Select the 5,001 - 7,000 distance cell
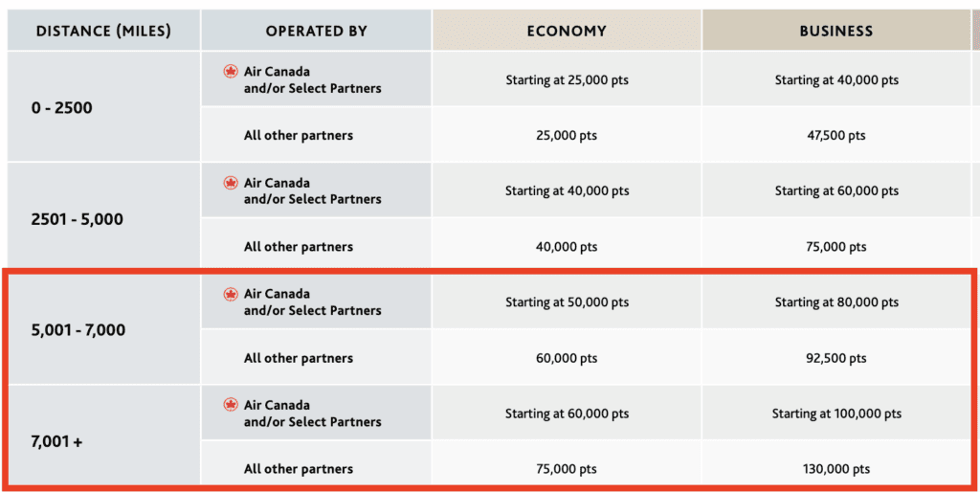980x492 pixels. click(78, 330)
